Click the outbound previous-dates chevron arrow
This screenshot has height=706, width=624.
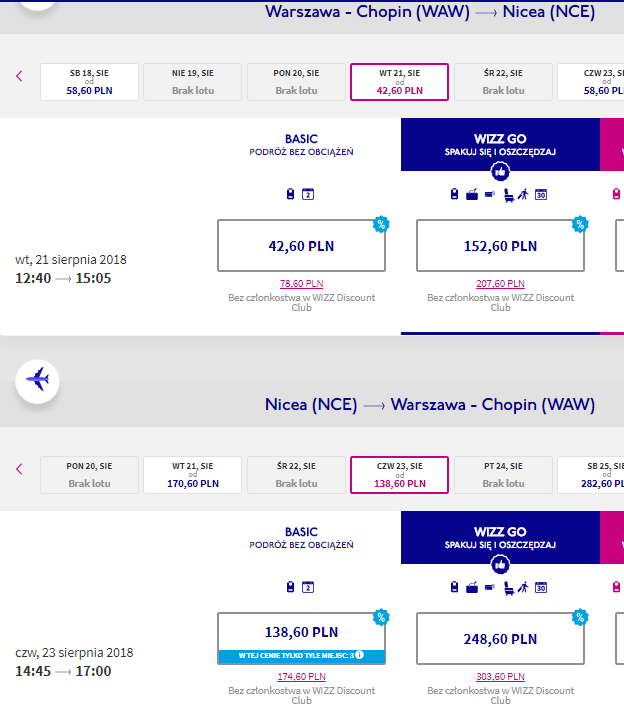(x=19, y=76)
